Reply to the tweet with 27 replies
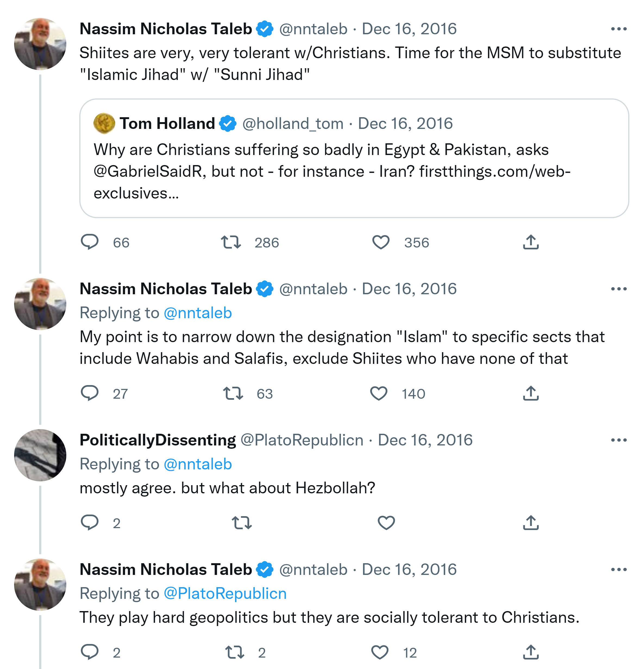This screenshot has height=669, width=644. coord(90,393)
